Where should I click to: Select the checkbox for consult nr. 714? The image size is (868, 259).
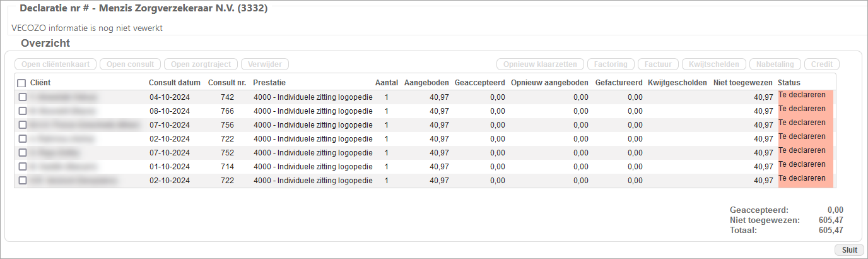click(x=23, y=167)
